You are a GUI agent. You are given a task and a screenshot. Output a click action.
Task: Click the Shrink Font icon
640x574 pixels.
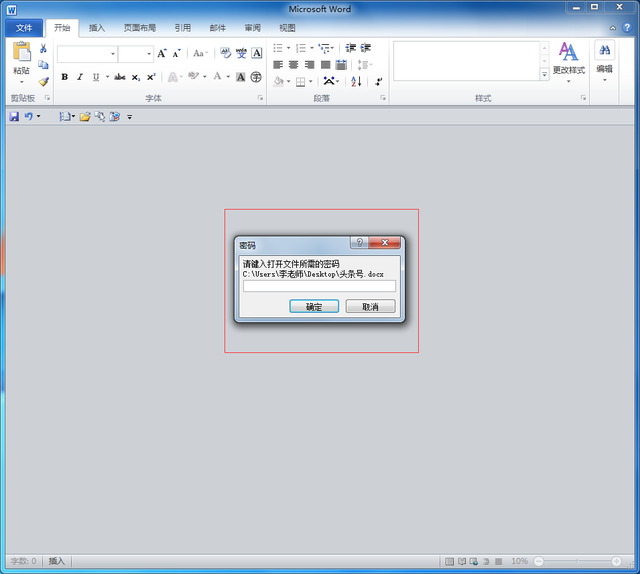176,53
